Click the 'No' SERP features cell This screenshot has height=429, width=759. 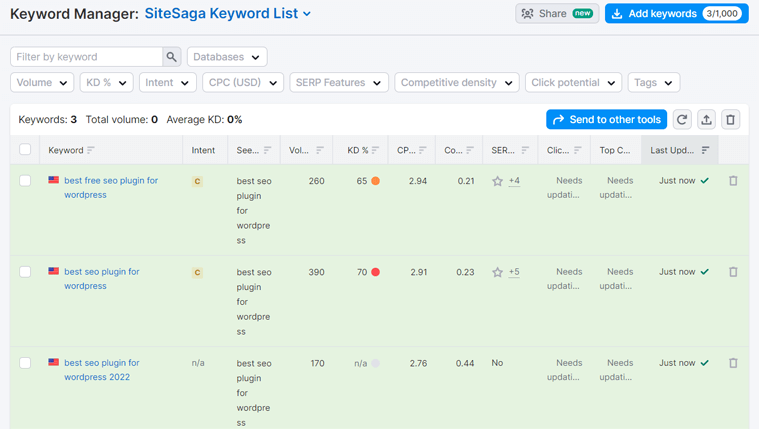(x=497, y=363)
